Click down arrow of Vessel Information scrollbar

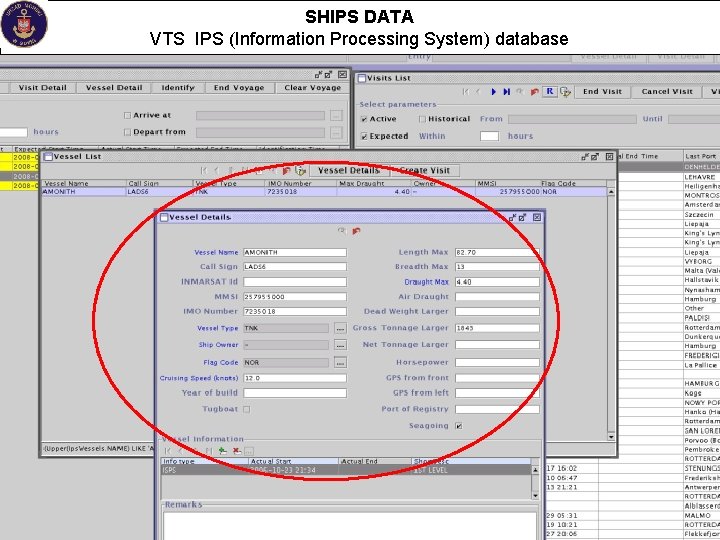(x=535, y=496)
